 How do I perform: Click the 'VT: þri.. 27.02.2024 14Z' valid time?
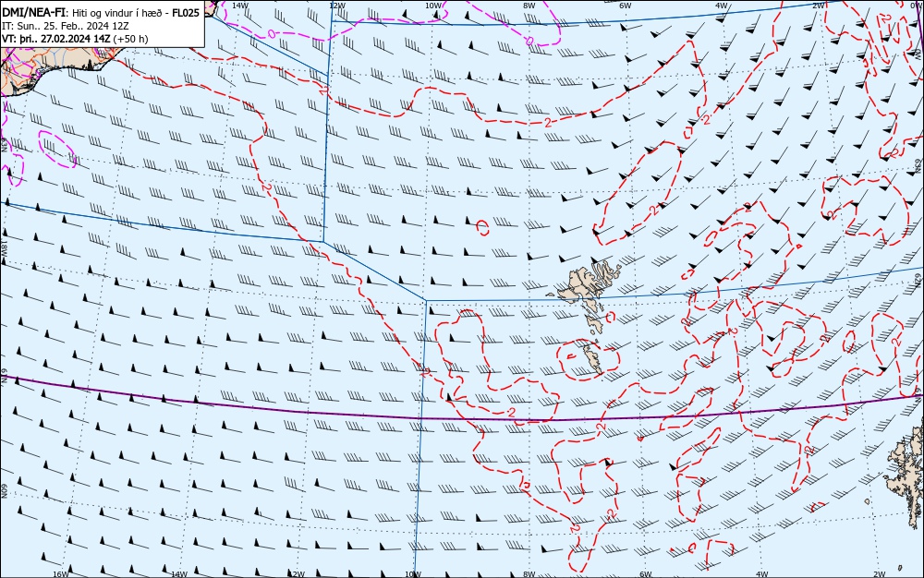(x=56, y=39)
